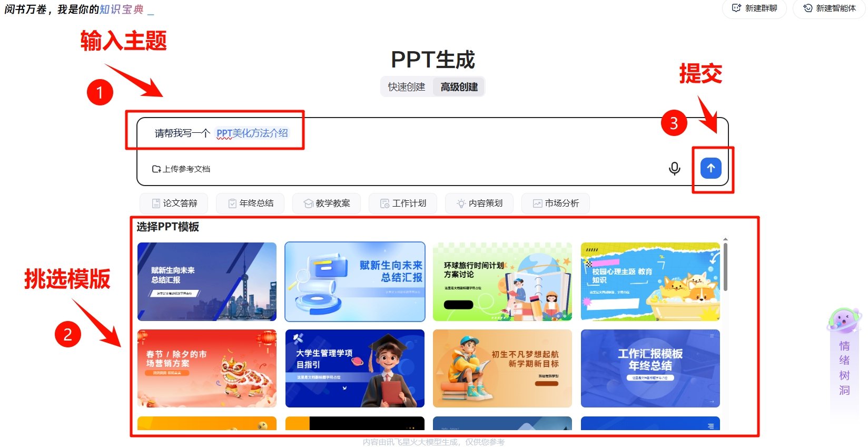The height and width of the screenshot is (447, 868).
Task: Choose the 年终总结 preset chip
Action: pos(250,203)
